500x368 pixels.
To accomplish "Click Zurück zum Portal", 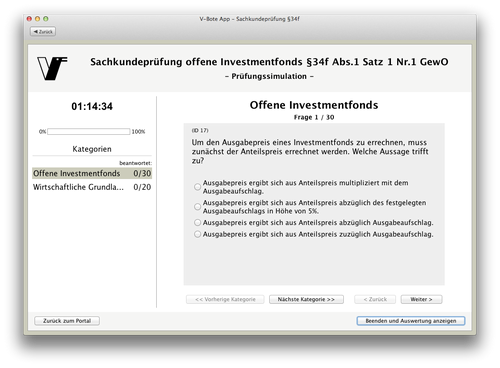I will click(x=67, y=321).
